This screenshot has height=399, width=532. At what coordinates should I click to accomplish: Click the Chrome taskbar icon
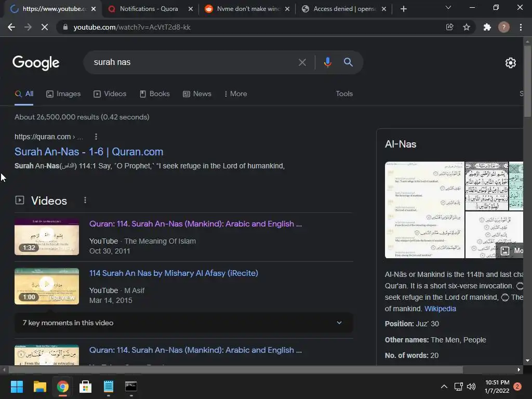(x=62, y=387)
